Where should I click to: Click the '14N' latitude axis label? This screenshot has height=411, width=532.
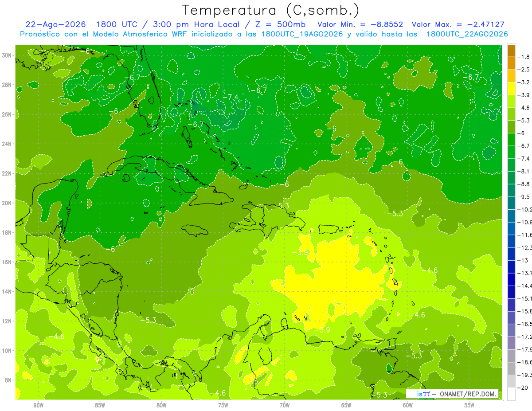click(x=7, y=291)
